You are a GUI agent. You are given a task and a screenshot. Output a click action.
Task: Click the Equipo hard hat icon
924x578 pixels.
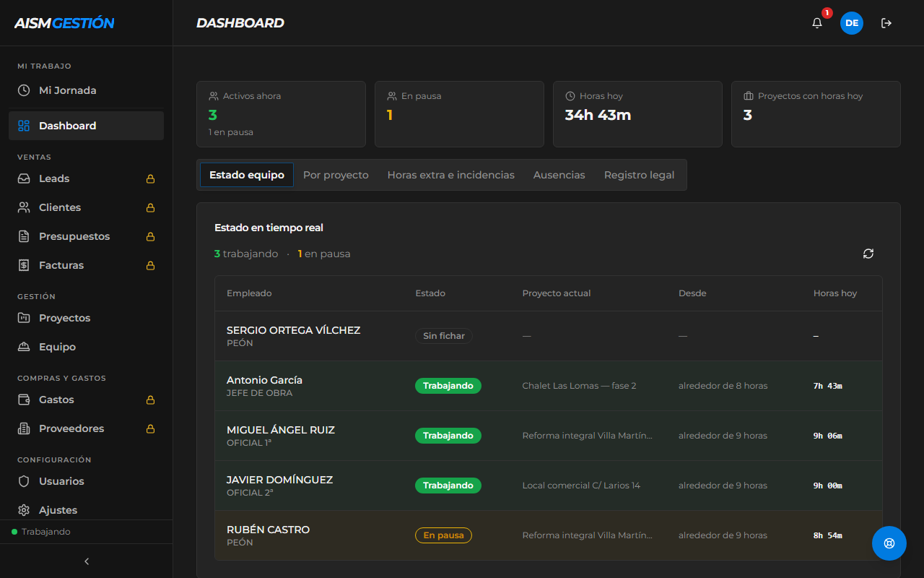pos(24,347)
